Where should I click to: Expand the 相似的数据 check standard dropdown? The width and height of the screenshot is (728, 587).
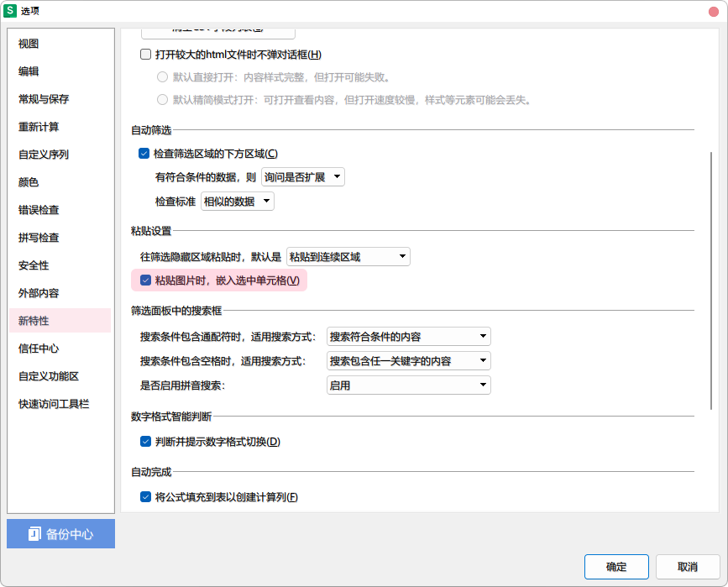click(x=237, y=202)
